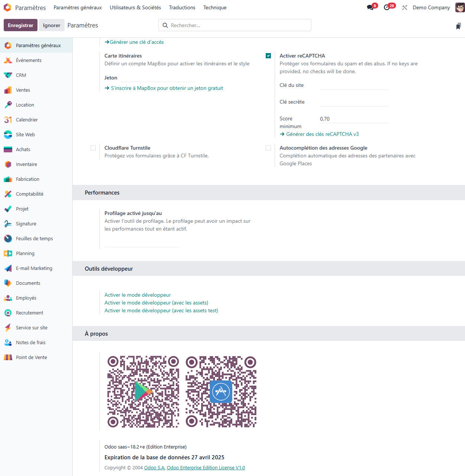465x476 pixels.
Task: Click S'inscrire à MapBox jeton gratuit link
Action: (x=164, y=88)
